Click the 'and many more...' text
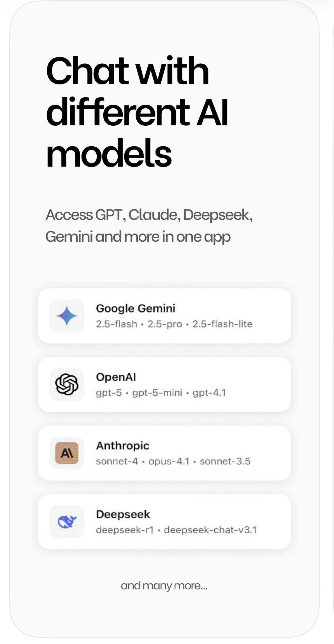Viewport: 334px width, 644px height. click(164, 586)
